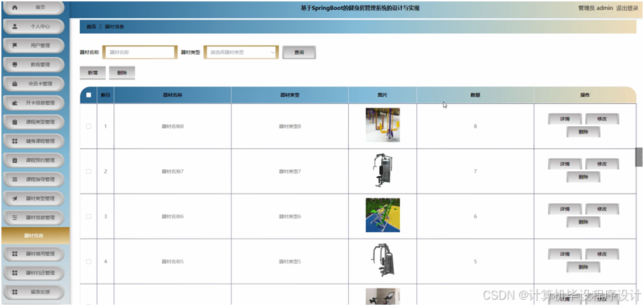The height and width of the screenshot is (306, 644).
Task: Click the cell text 器材名称8
Action: click(x=172, y=126)
